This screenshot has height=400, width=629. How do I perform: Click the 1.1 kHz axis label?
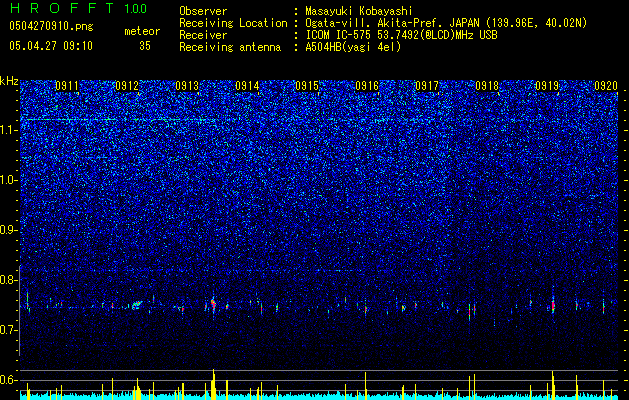9,130
